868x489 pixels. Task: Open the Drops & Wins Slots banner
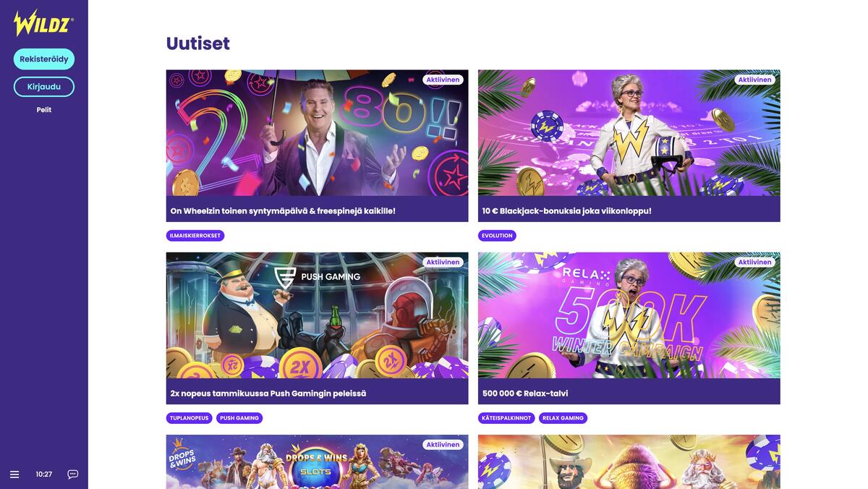(317, 462)
